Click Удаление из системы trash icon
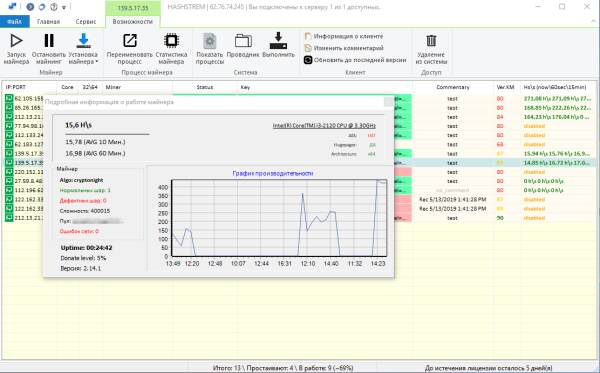The height and width of the screenshot is (373, 600). [x=431, y=41]
